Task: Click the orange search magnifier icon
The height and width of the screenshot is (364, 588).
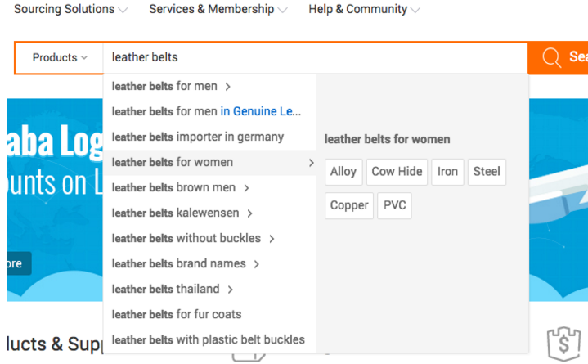Action: click(551, 58)
